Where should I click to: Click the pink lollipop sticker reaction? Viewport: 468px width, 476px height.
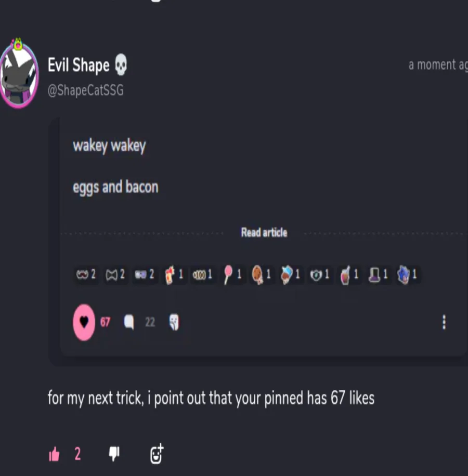click(232, 275)
